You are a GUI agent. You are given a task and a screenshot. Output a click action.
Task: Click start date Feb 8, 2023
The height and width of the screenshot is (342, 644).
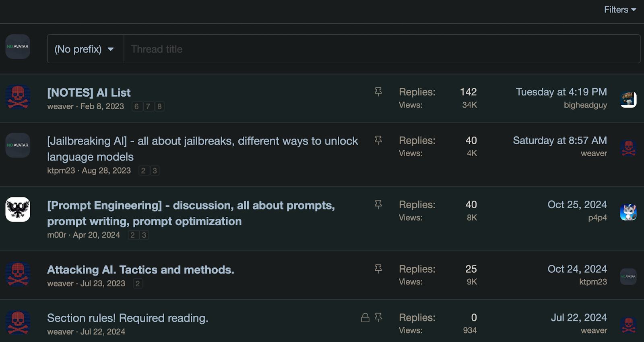[x=102, y=106]
